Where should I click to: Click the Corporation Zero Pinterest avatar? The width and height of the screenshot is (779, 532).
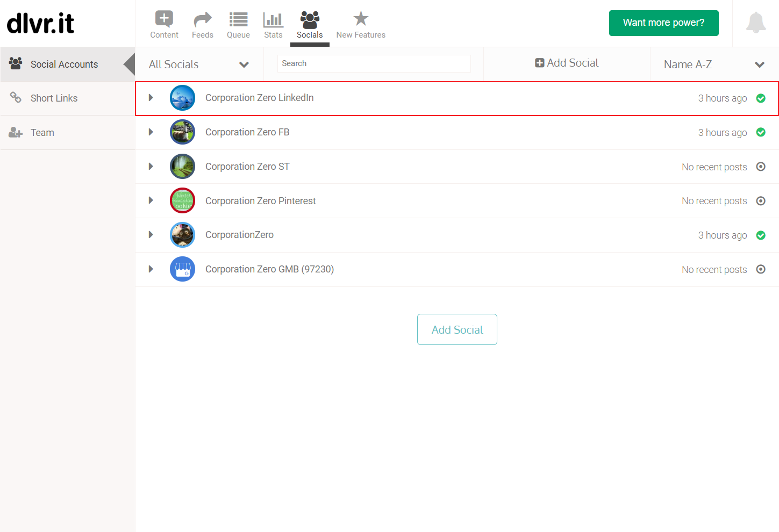[182, 200]
